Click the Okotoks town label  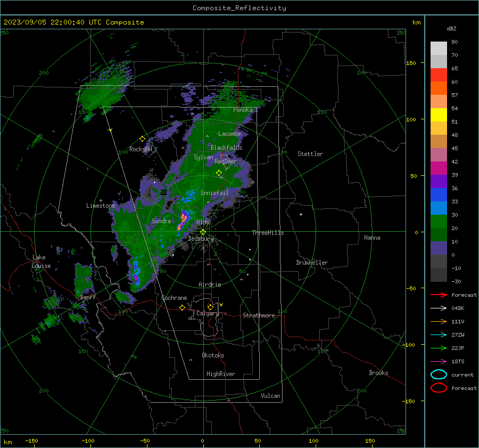pos(213,355)
